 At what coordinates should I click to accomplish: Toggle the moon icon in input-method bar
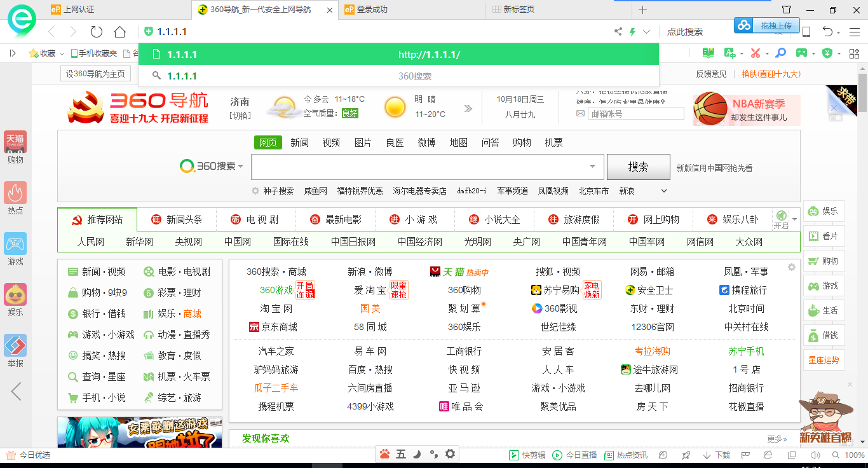[x=417, y=454]
